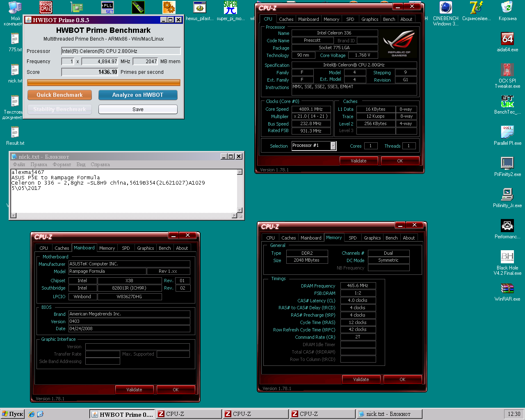This screenshot has height=420, width=525.
Task: Click the Processor name field in HWBOT Prime
Action: tap(121, 51)
